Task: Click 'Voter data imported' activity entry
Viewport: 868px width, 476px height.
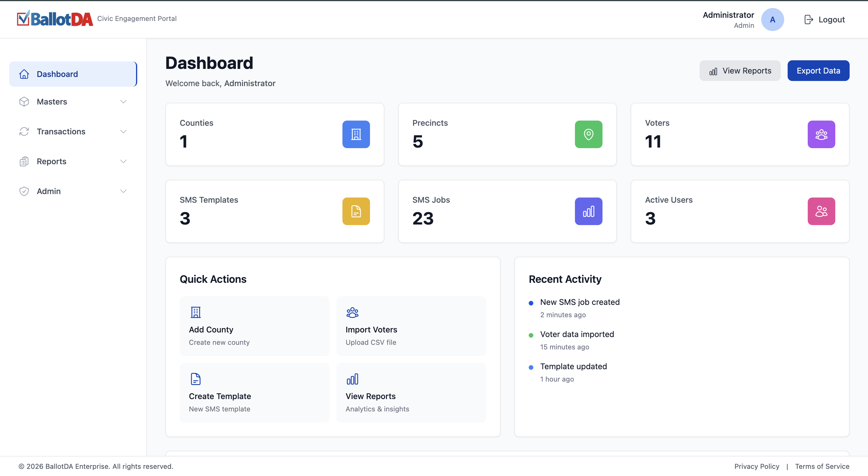Action: coord(577,334)
